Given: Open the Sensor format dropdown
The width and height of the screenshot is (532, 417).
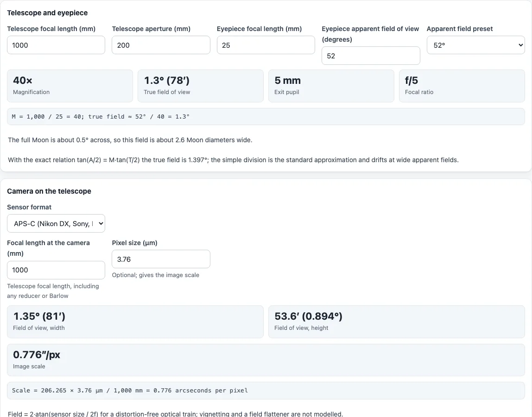Looking at the screenshot, I should point(56,223).
